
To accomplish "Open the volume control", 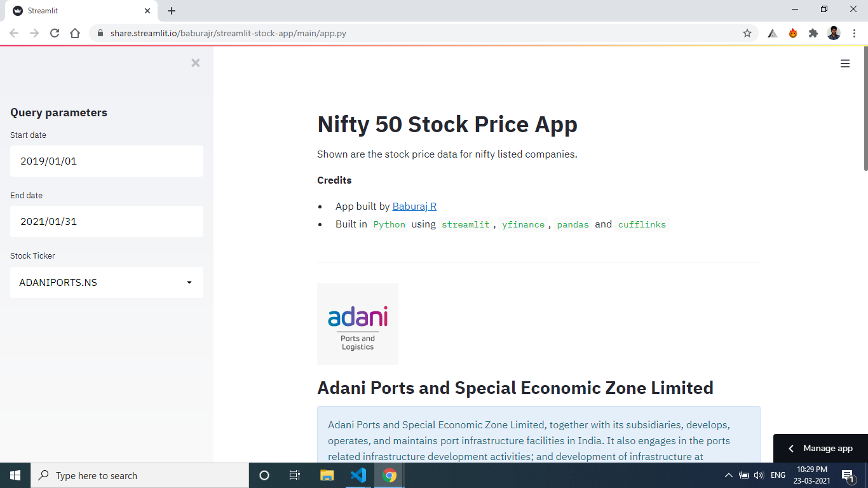I will pyautogui.click(x=759, y=475).
